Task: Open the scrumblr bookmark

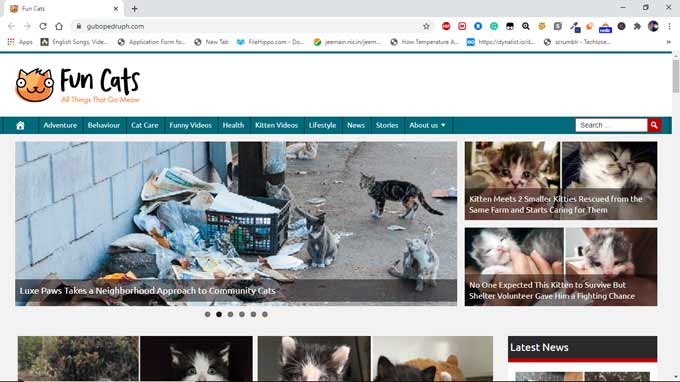Action: (577, 42)
